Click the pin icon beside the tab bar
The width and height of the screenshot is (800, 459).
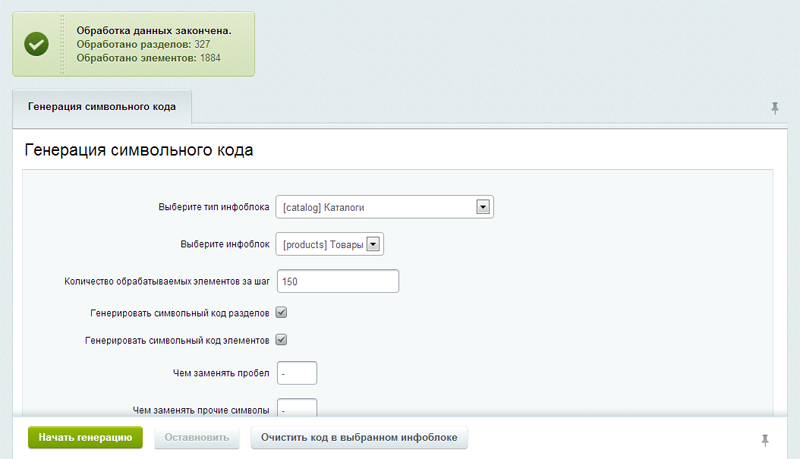[x=775, y=108]
